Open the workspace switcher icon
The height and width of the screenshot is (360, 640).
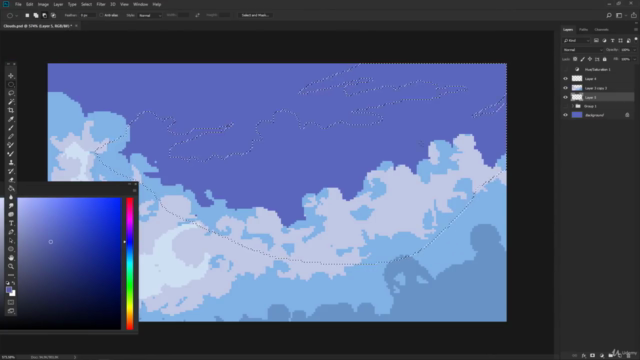coord(619,15)
